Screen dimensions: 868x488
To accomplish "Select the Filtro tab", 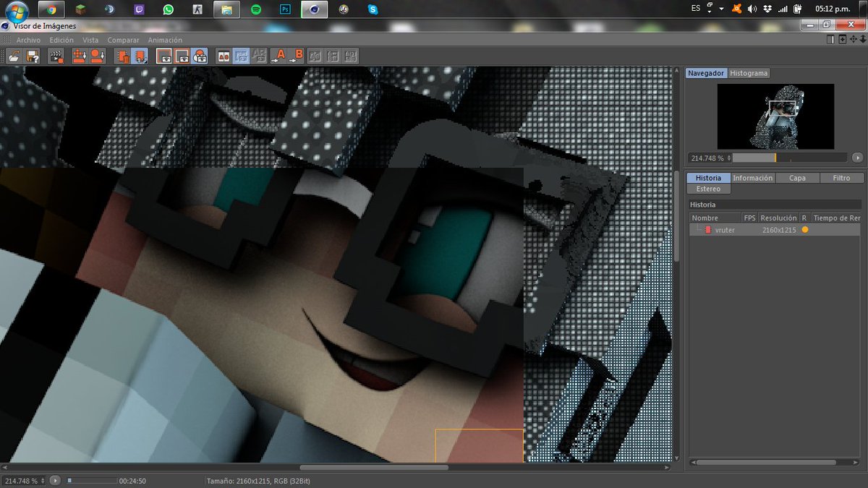I will click(841, 178).
